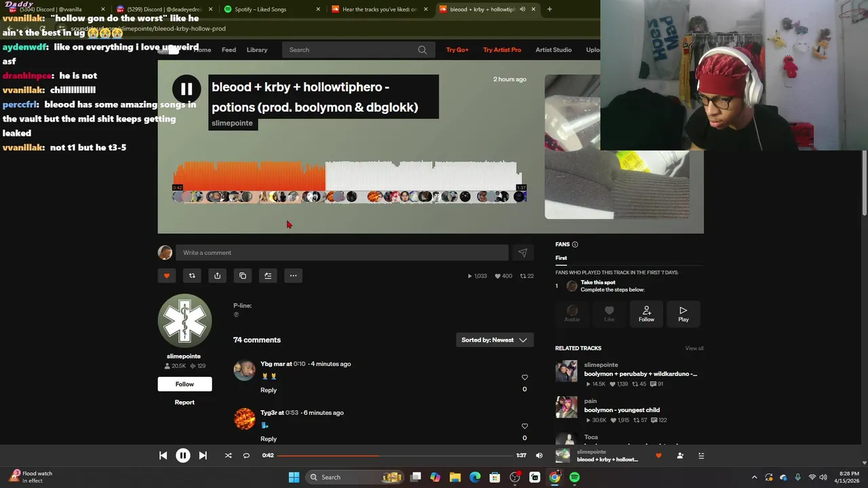Screen dimensions: 868x488
Task: Open Microsoft Edge from taskbar
Action: coord(475,477)
